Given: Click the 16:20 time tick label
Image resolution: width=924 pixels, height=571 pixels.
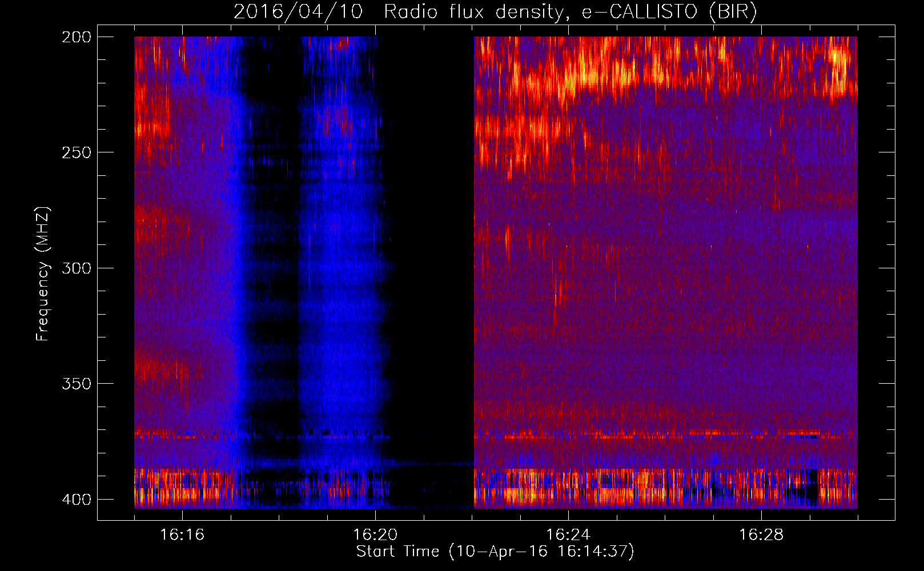Looking at the screenshot, I should tap(375, 534).
